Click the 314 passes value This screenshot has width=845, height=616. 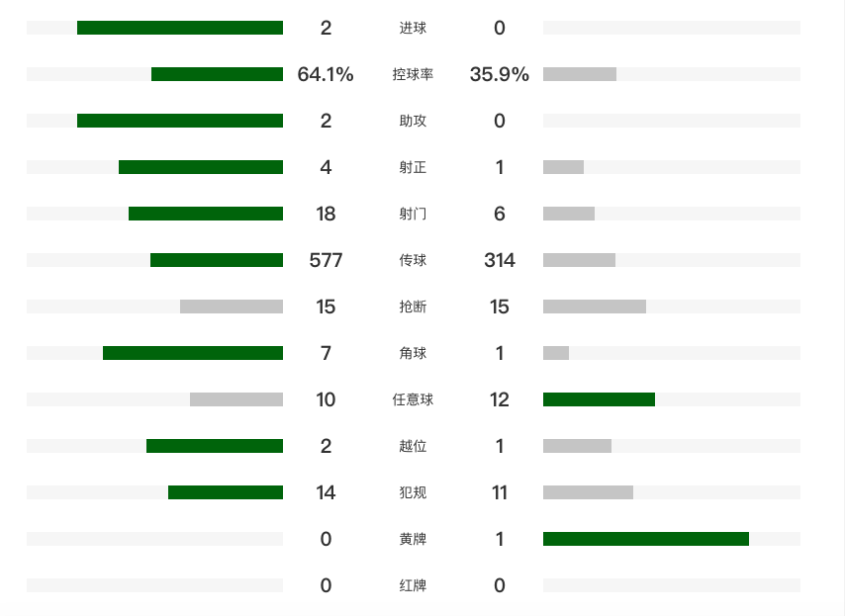pos(500,260)
